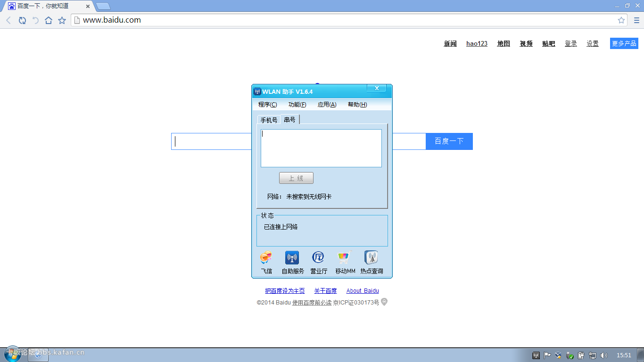The height and width of the screenshot is (362, 644).
Task: Open the 帮助(H) menu
Action: pyautogui.click(x=357, y=105)
